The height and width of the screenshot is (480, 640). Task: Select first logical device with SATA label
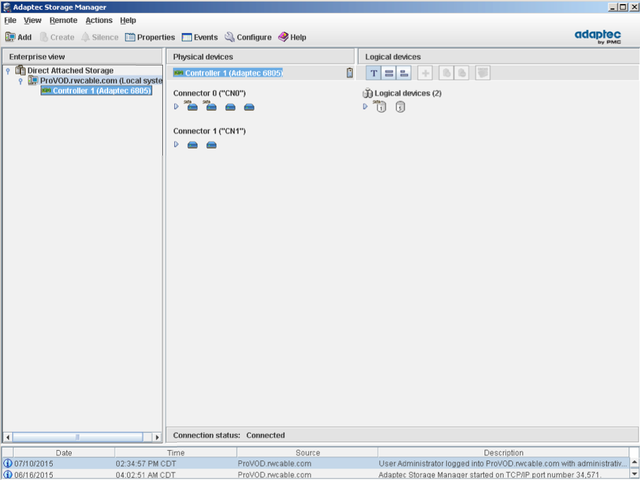[380, 106]
